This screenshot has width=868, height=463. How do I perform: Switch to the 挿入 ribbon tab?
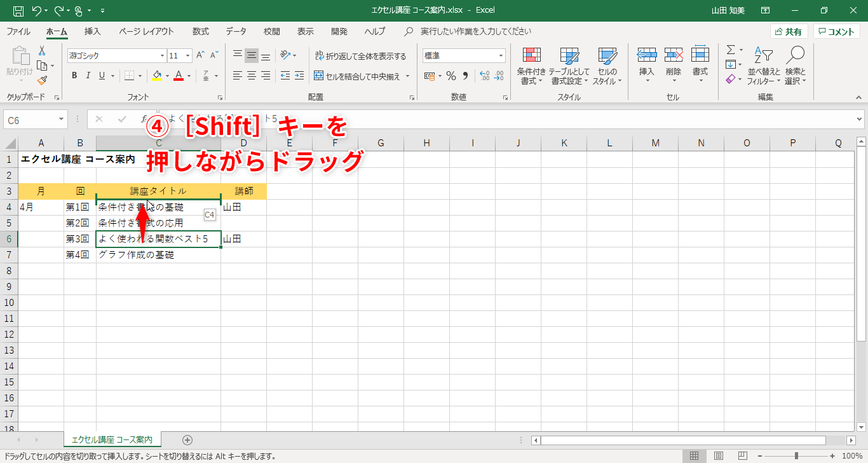(93, 31)
